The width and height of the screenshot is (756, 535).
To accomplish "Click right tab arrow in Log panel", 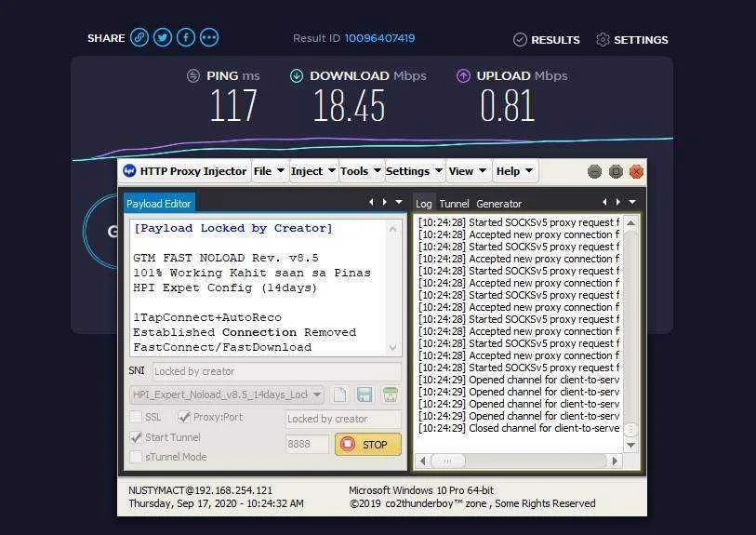I will pos(617,202).
